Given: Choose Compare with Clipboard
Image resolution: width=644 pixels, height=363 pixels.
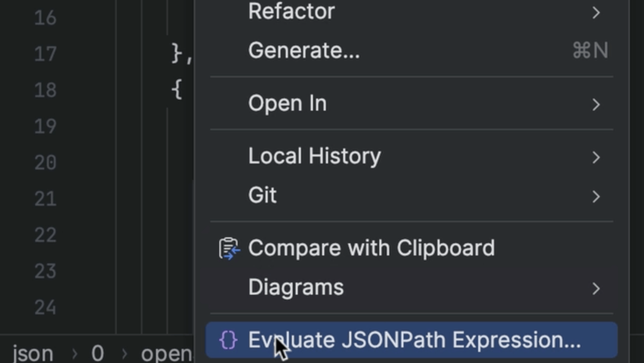Looking at the screenshot, I should [x=371, y=247].
